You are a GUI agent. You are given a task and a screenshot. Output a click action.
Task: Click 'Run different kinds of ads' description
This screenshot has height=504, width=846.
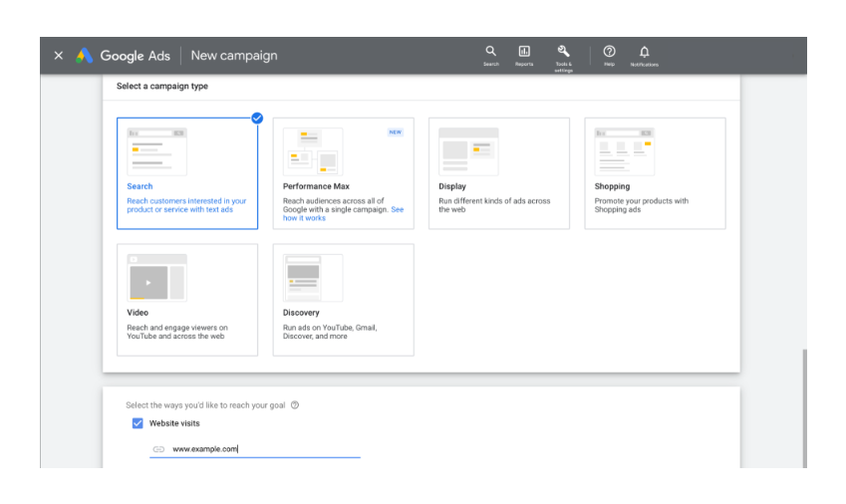coord(494,205)
